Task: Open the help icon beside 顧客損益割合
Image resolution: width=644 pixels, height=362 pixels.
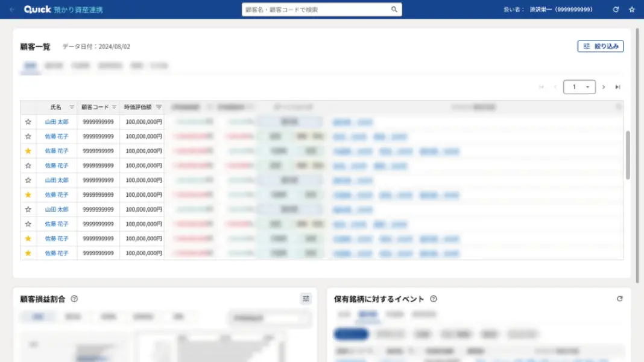Action: 74,299
